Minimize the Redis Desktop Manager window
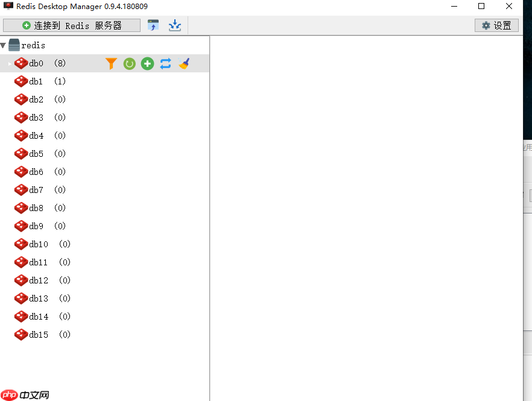 click(454, 6)
